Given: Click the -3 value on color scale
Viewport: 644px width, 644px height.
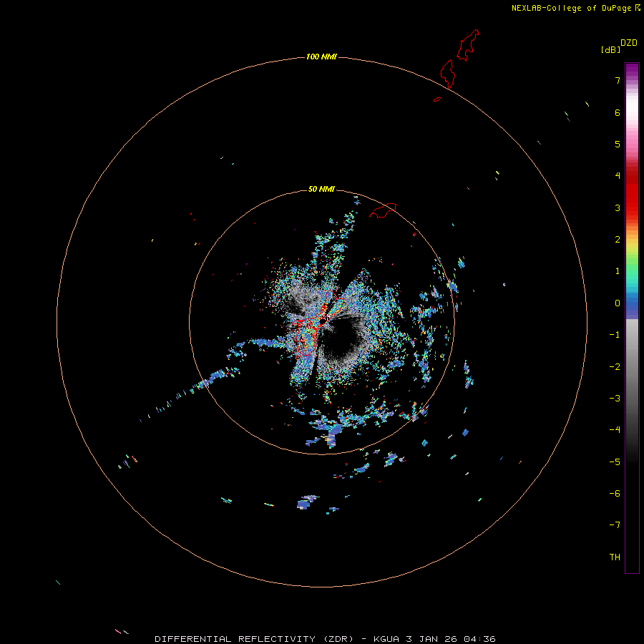Looking at the screenshot, I should [x=615, y=399].
